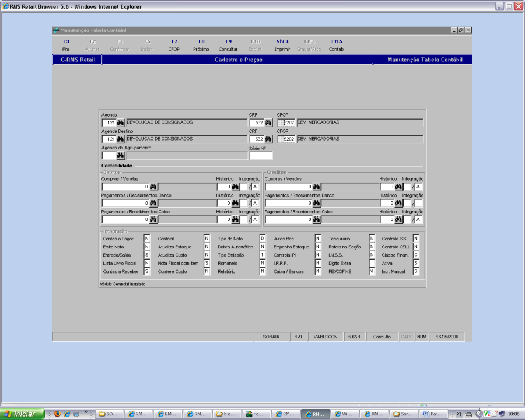Image resolution: width=525 pixels, height=420 pixels.
Task: Open Agenda de Agrupamento lookup binoculars
Action: [x=121, y=155]
